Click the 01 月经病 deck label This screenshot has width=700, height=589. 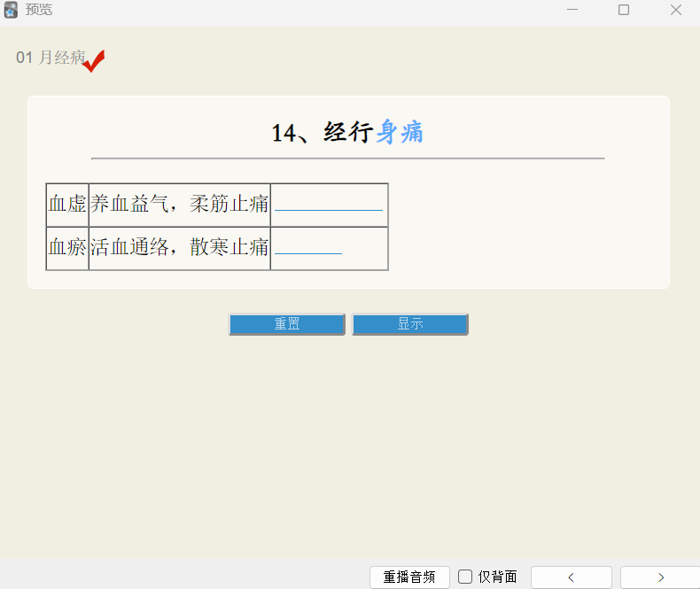click(x=51, y=58)
